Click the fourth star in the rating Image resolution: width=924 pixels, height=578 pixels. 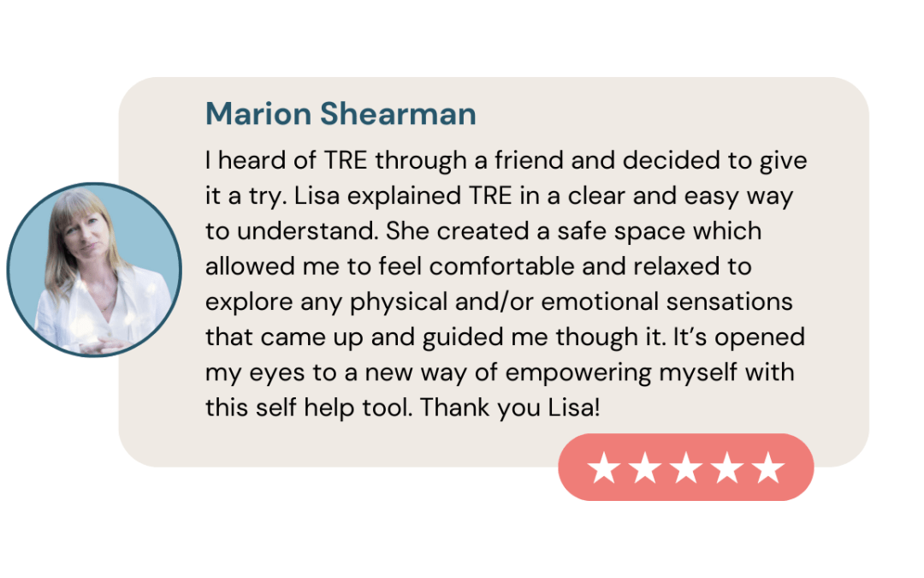pos(727,468)
